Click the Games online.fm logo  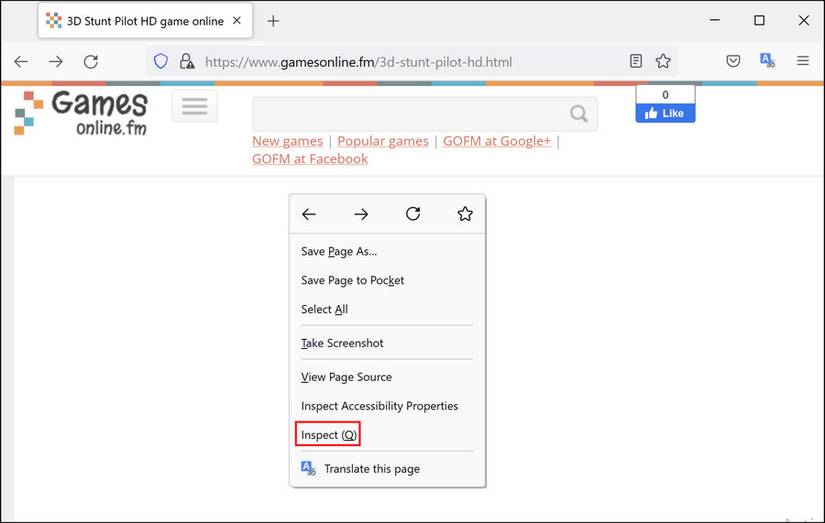[81, 113]
